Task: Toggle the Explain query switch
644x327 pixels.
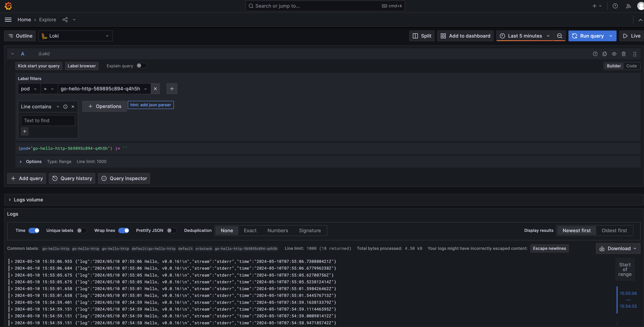Action: coord(141,66)
